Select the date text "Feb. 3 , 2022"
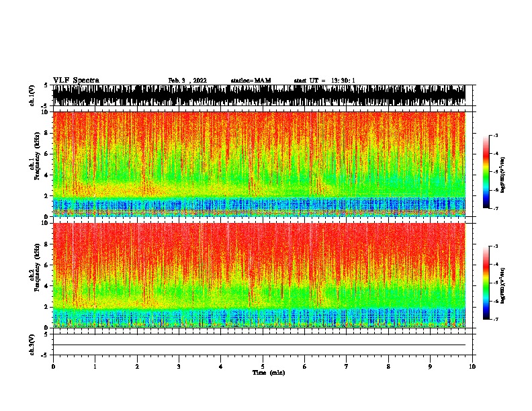532x411 pixels. (x=187, y=81)
